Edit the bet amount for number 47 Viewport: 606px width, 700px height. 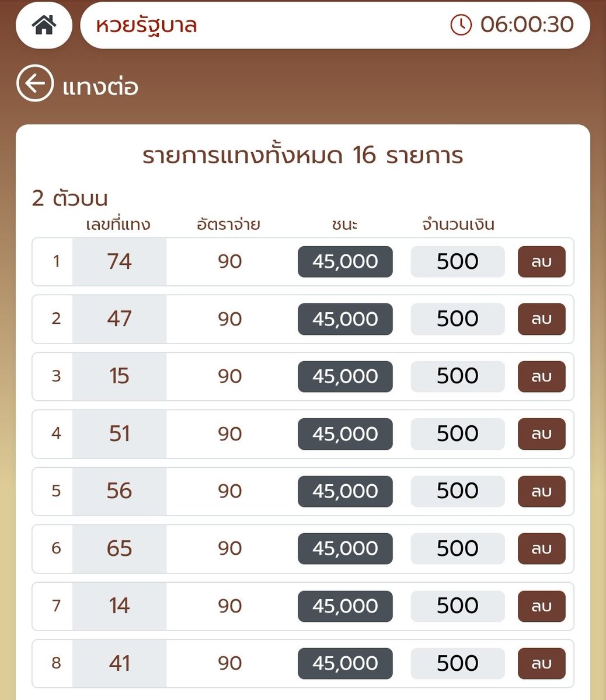(458, 319)
